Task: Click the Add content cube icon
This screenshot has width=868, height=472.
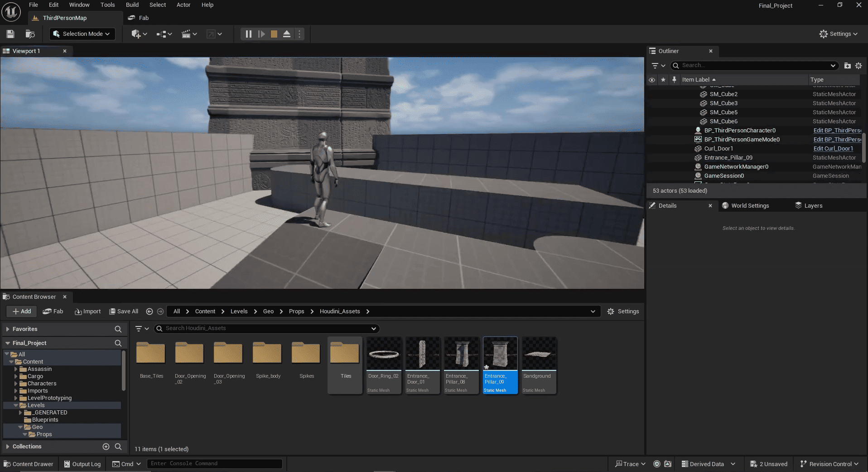Action: 139,34
